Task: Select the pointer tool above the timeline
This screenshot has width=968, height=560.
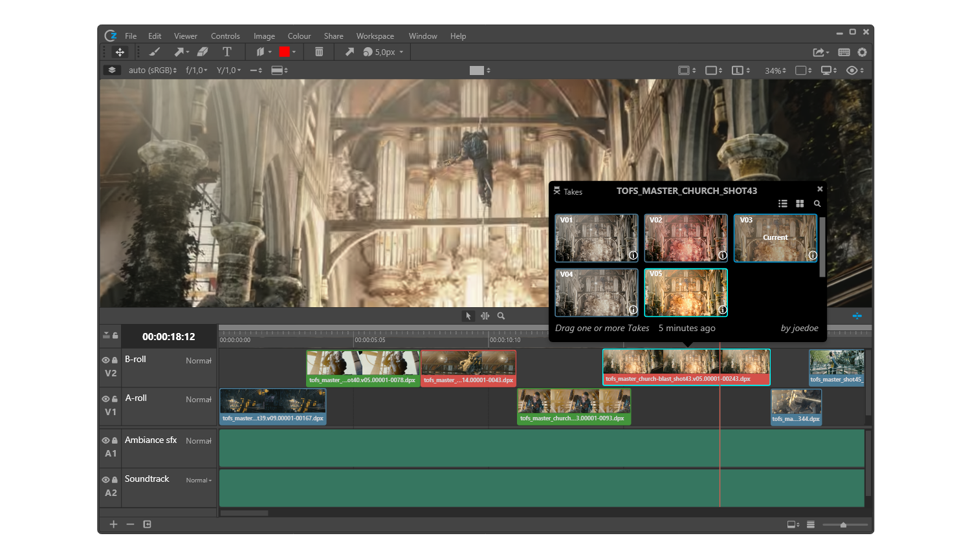Action: (468, 316)
